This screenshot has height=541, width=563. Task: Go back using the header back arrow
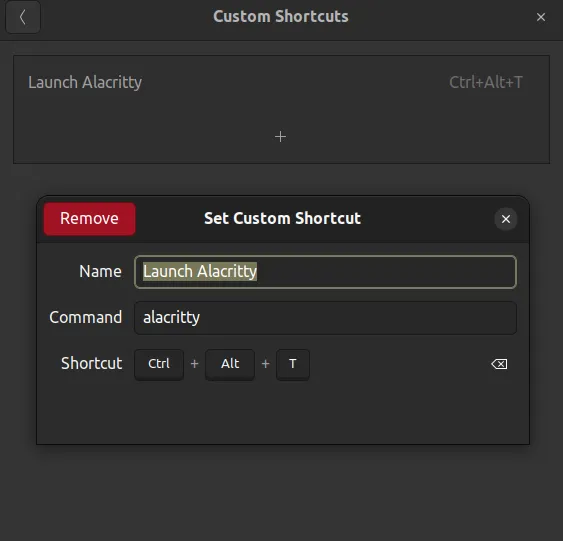pos(23,17)
